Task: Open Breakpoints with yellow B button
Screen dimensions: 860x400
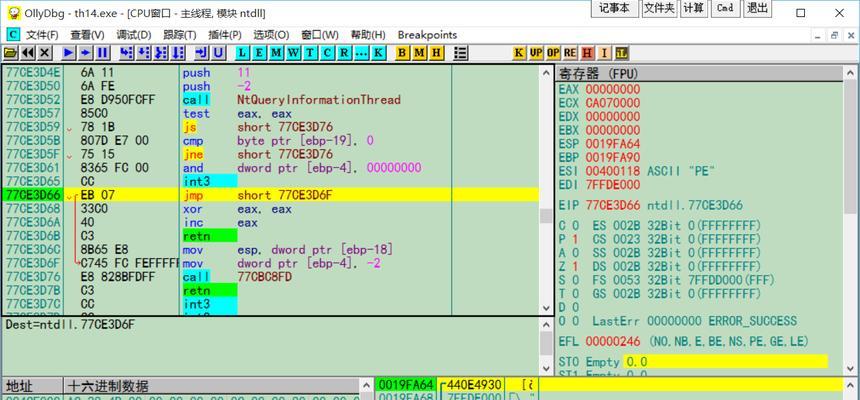Action: [x=403, y=53]
